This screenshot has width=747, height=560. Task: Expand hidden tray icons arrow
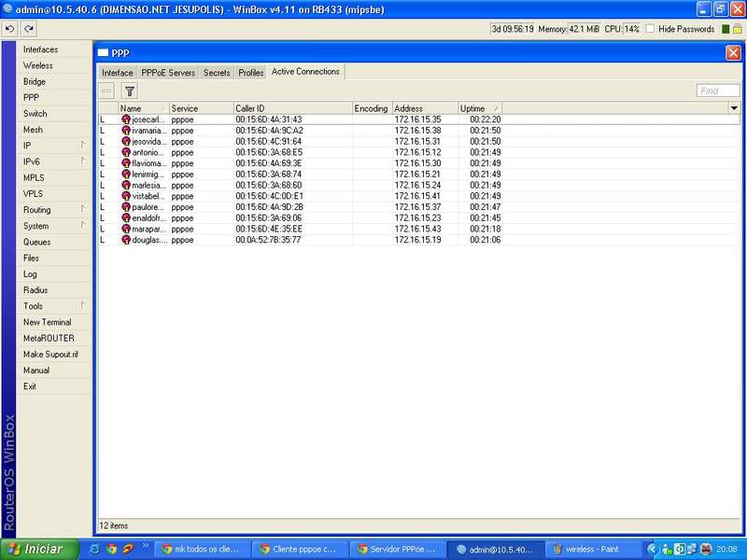point(652,549)
